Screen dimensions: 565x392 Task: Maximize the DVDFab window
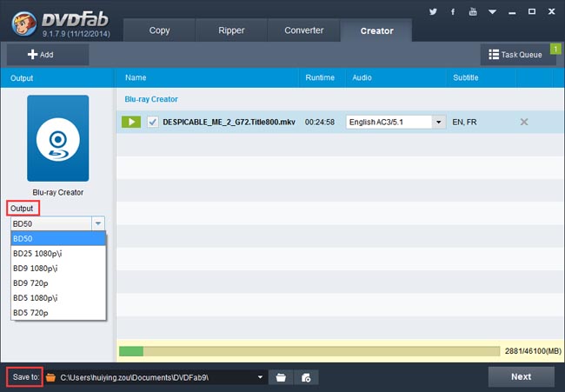(x=531, y=11)
